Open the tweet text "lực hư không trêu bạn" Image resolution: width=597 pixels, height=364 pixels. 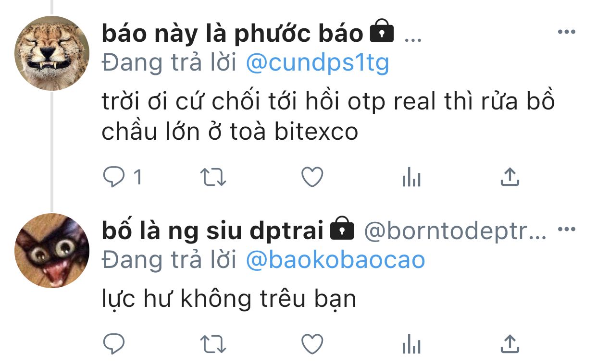coord(229,299)
